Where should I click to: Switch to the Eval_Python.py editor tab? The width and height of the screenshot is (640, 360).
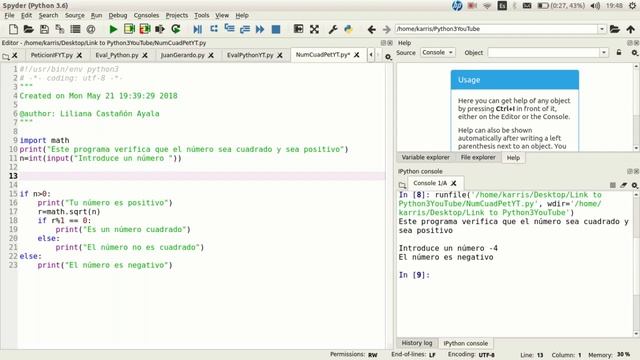117,55
